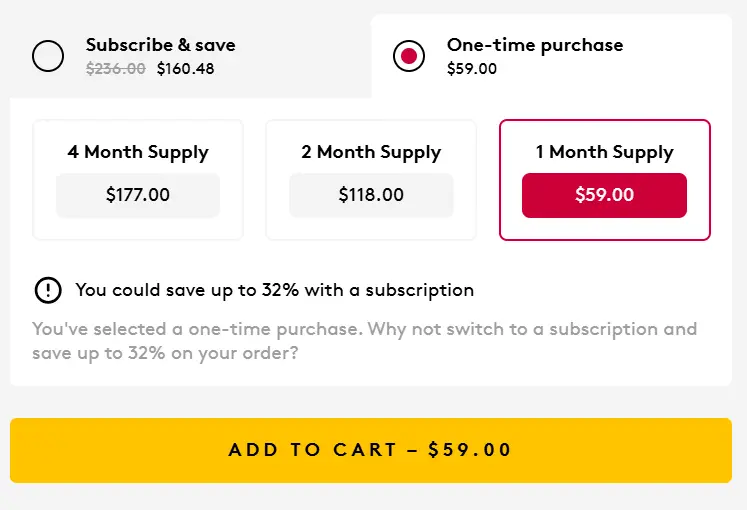
Task: Click the grey 'Why not switch to a subscription' paragraph
Action: click(364, 341)
